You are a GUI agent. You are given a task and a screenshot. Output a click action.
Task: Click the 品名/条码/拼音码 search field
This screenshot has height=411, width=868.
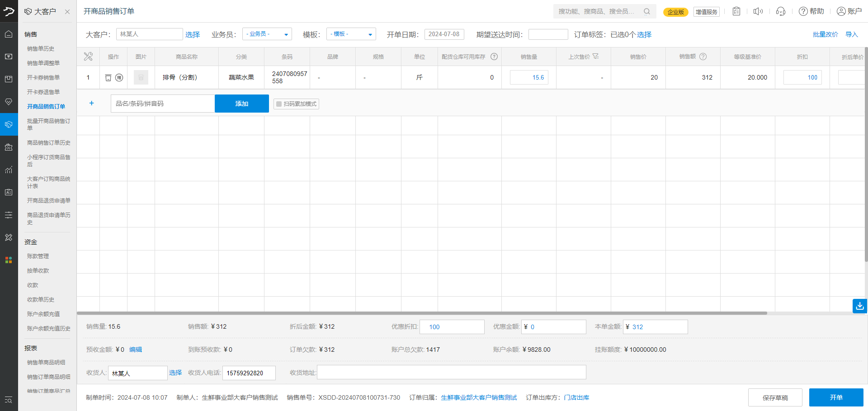tap(163, 104)
